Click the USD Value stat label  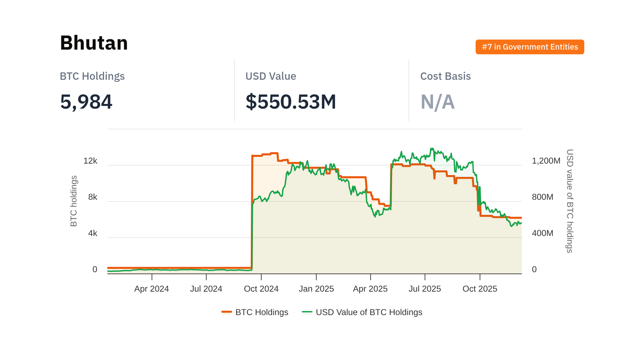(x=271, y=76)
